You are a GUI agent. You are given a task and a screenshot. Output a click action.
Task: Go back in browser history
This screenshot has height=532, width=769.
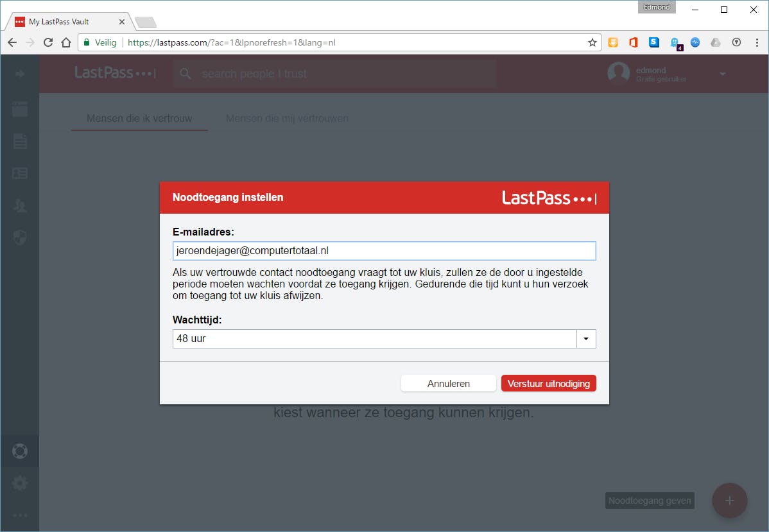(x=12, y=42)
